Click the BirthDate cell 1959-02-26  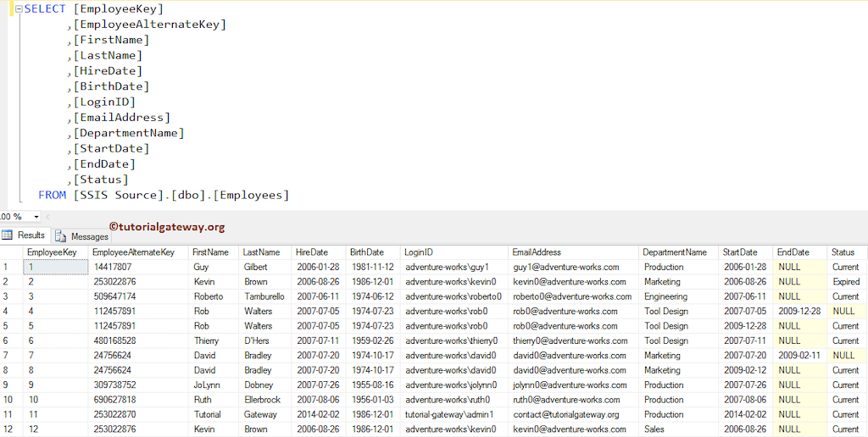[373, 340]
